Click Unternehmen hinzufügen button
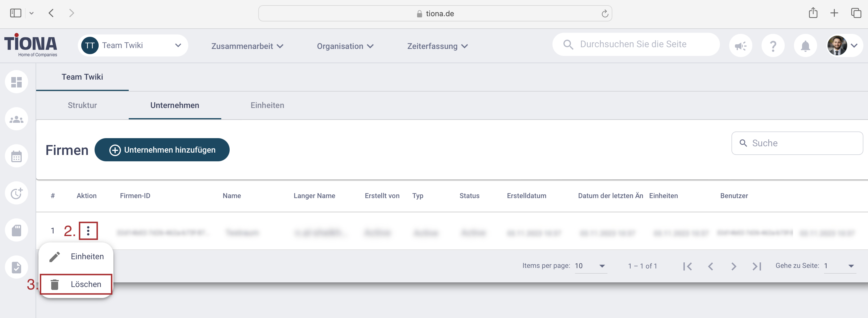868x318 pixels. [162, 150]
